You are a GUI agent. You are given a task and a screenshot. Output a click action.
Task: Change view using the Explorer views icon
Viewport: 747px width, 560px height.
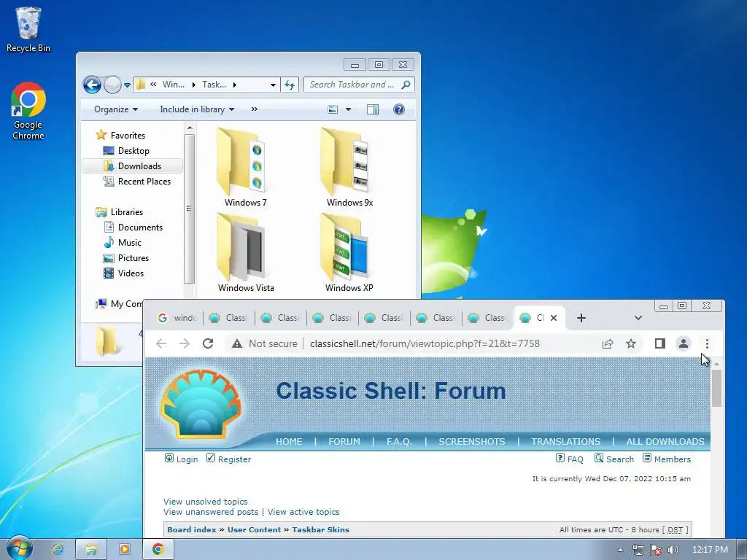[x=333, y=109]
